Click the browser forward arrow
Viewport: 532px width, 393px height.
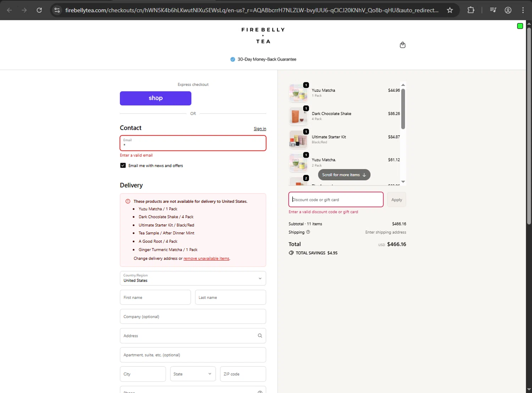pos(24,10)
